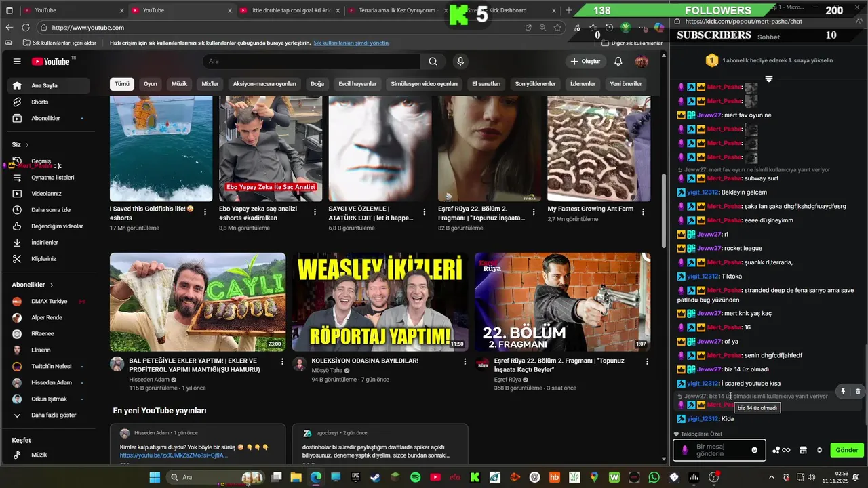Viewport: 868px width, 488px height.
Task: Open Hisseden Adam subscription in sidebar
Action: (49, 383)
